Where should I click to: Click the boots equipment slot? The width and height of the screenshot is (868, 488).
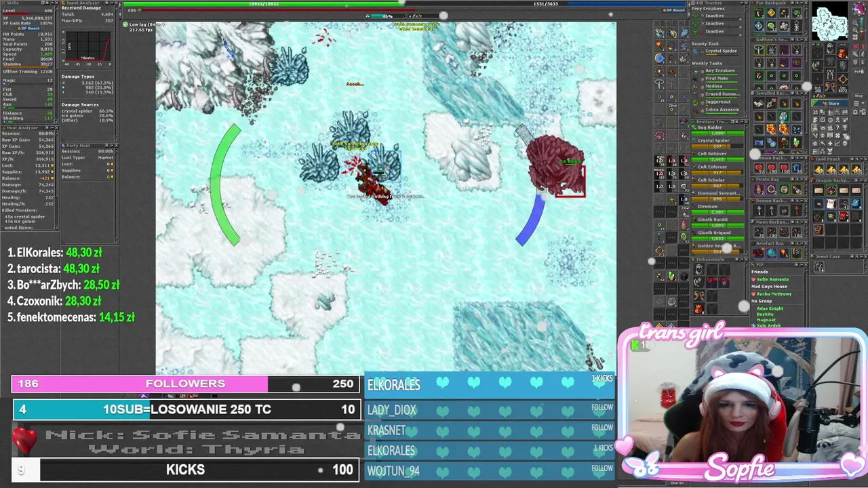[x=829, y=87]
